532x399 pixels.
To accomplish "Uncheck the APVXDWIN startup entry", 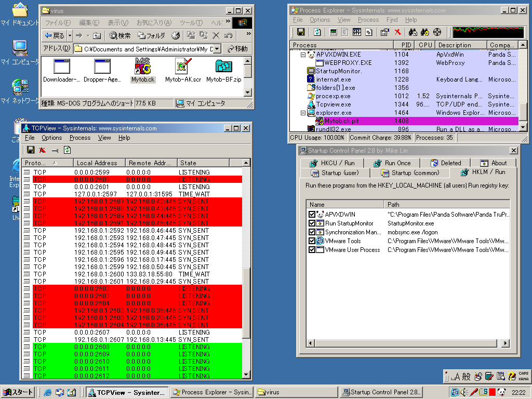I will (312, 215).
